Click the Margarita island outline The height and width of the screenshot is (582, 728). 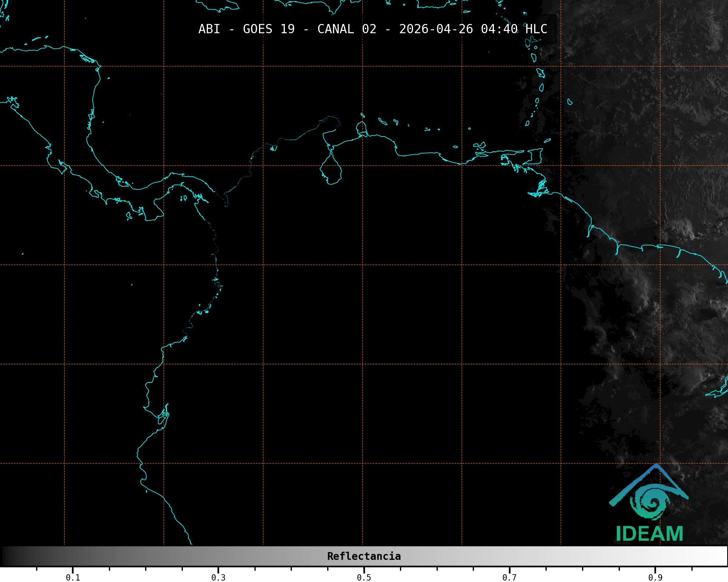(479, 145)
